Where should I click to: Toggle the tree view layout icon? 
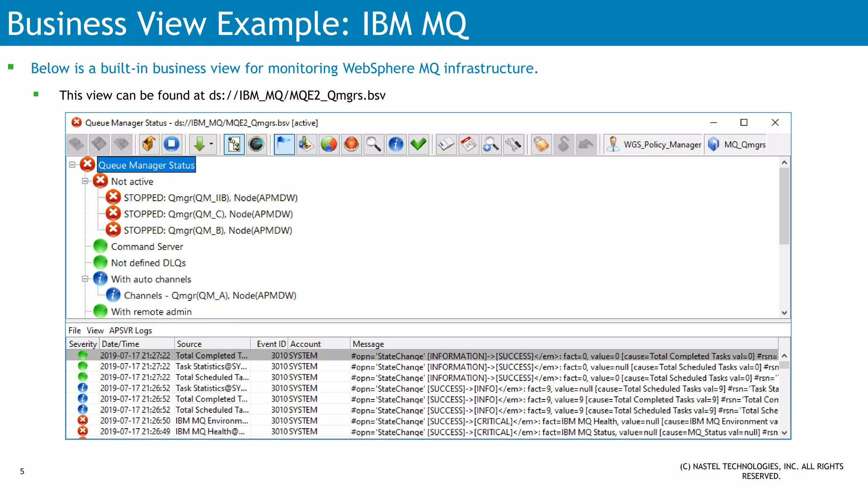pyautogui.click(x=234, y=144)
